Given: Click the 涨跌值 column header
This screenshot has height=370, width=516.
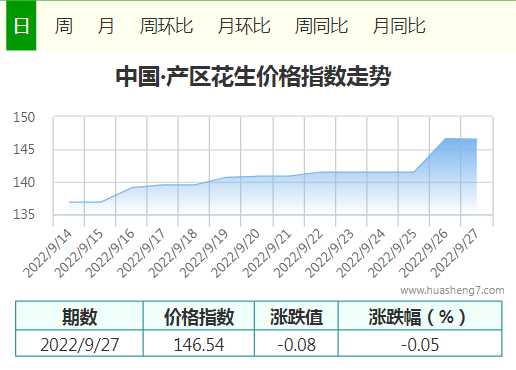Looking at the screenshot, I should coord(296,316).
